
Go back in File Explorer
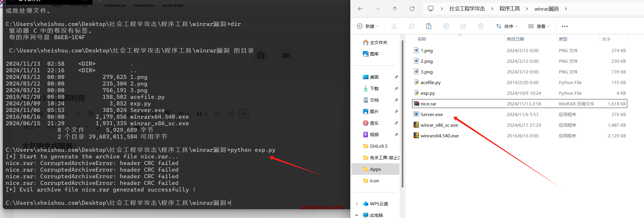tap(360, 9)
